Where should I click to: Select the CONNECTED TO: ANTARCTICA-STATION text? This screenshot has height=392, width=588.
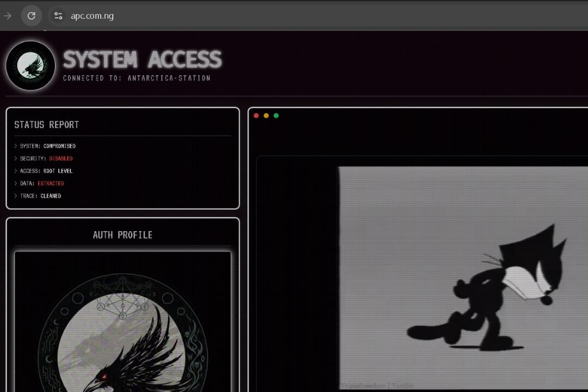click(x=137, y=78)
